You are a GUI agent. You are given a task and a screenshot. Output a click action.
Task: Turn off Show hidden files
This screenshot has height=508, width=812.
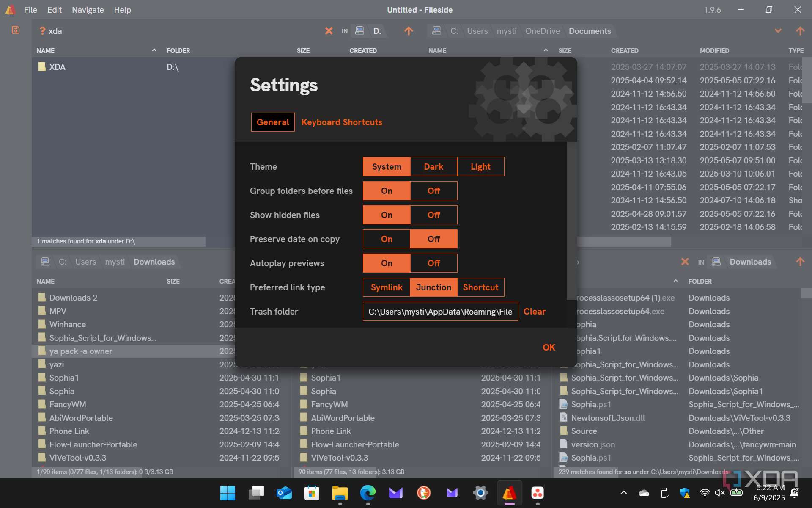433,215
